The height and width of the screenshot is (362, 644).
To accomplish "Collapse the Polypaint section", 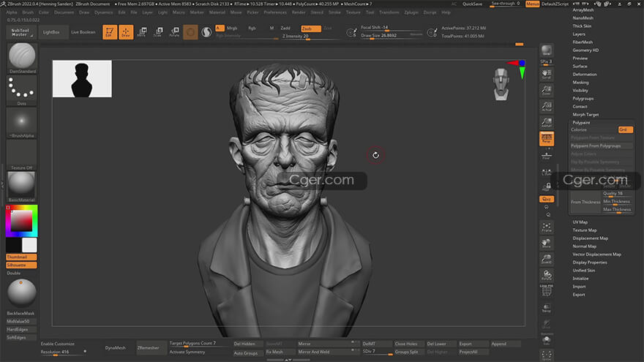I will coord(581,123).
